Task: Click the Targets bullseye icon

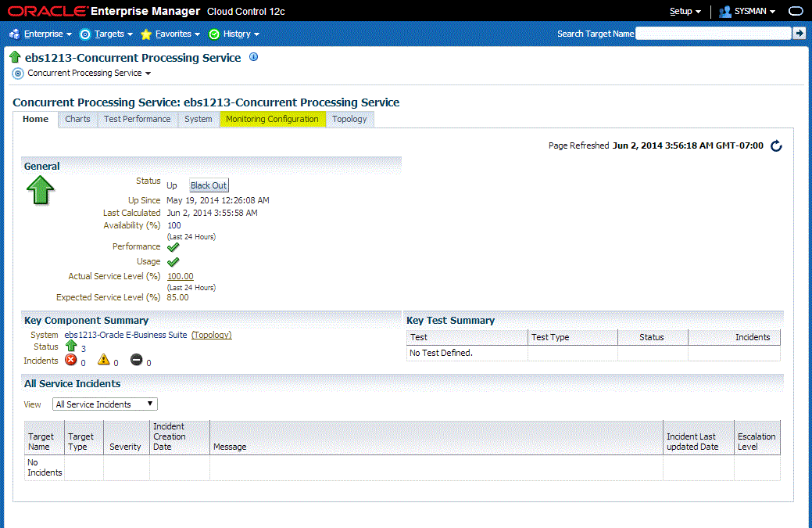Action: click(85, 34)
